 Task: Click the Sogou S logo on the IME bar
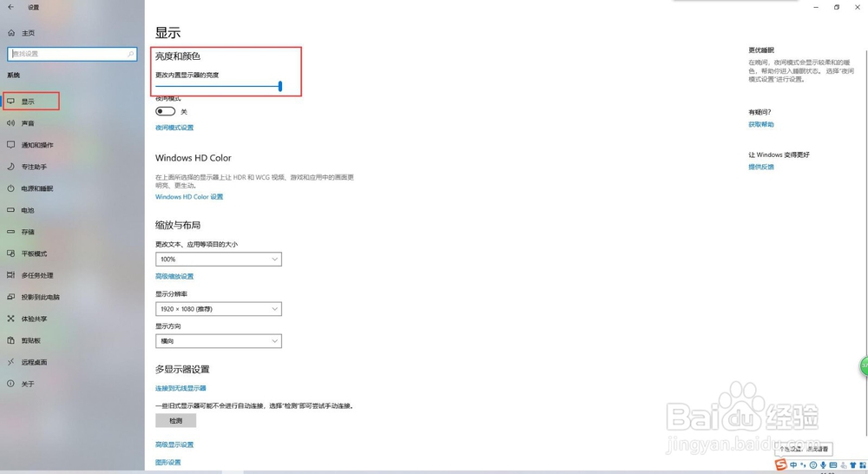coord(781,464)
